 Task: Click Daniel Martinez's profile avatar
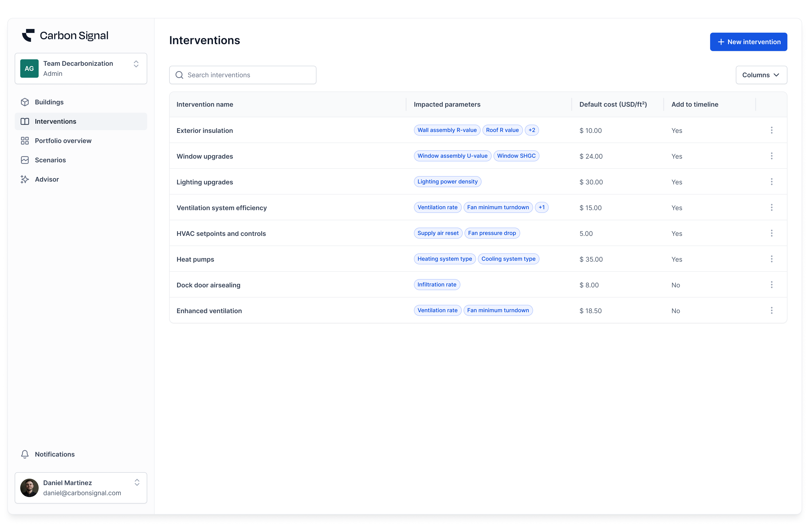[x=30, y=488]
